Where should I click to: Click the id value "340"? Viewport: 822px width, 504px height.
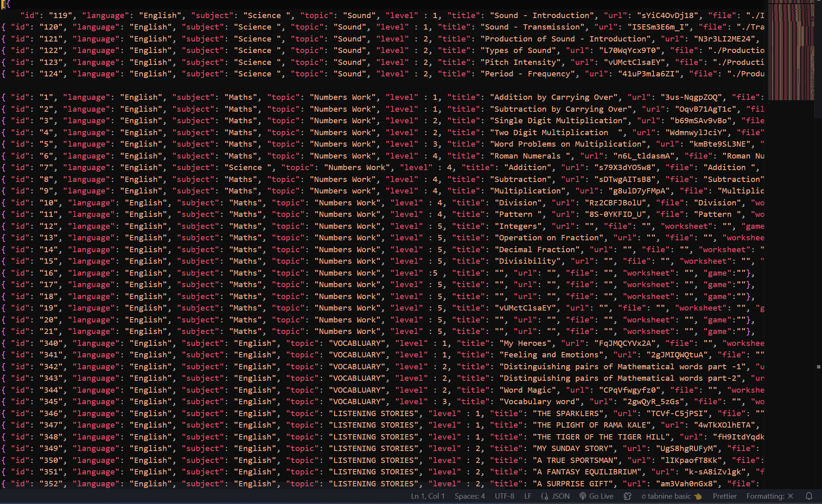pos(51,343)
